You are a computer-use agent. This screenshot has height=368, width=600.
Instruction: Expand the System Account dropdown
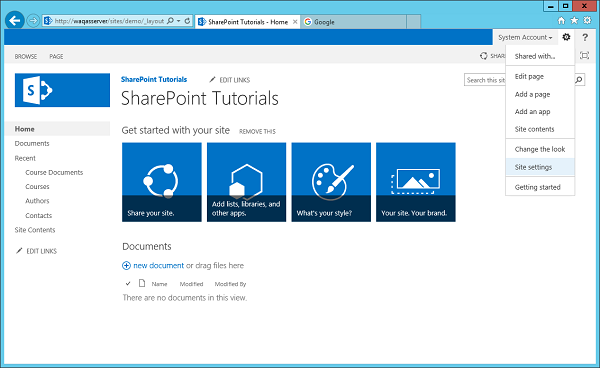(525, 37)
